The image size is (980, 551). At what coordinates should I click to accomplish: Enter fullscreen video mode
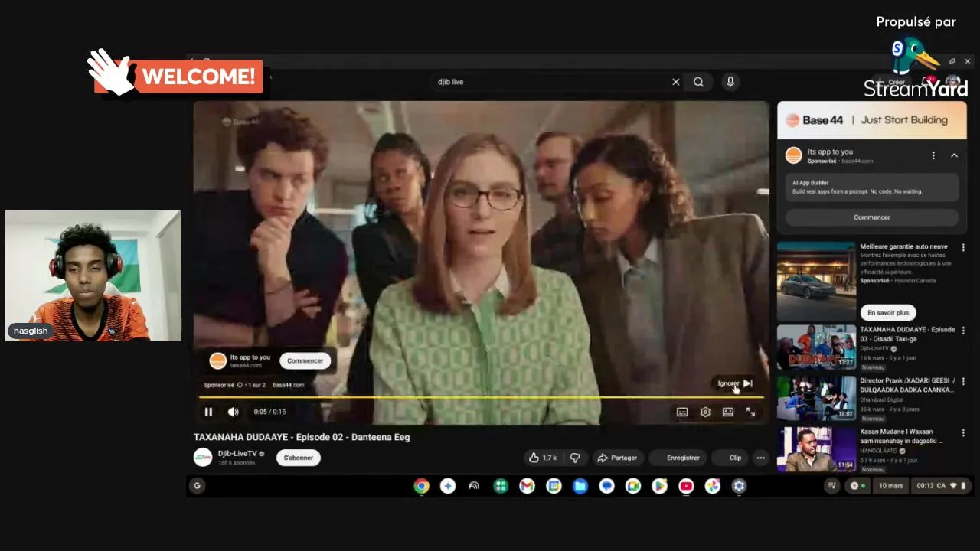click(x=750, y=412)
